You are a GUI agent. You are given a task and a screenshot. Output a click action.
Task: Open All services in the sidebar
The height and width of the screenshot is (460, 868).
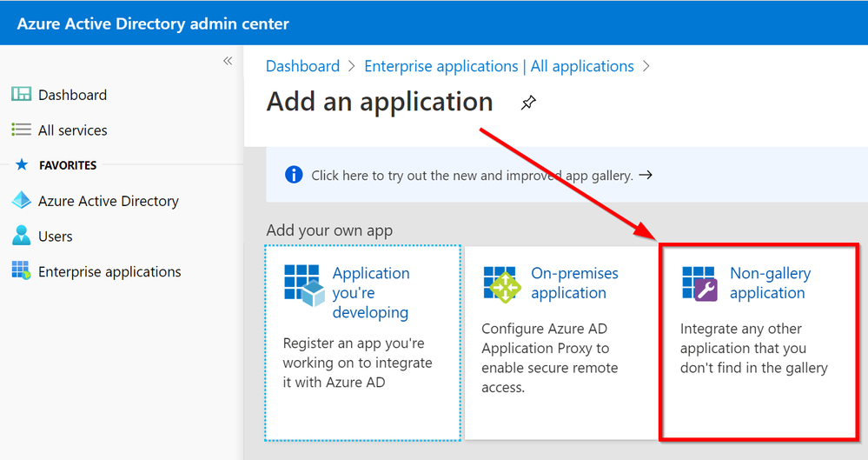coord(72,130)
